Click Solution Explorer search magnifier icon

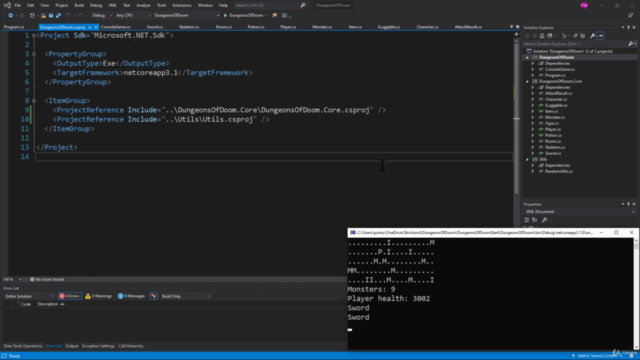pyautogui.click(x=630, y=44)
